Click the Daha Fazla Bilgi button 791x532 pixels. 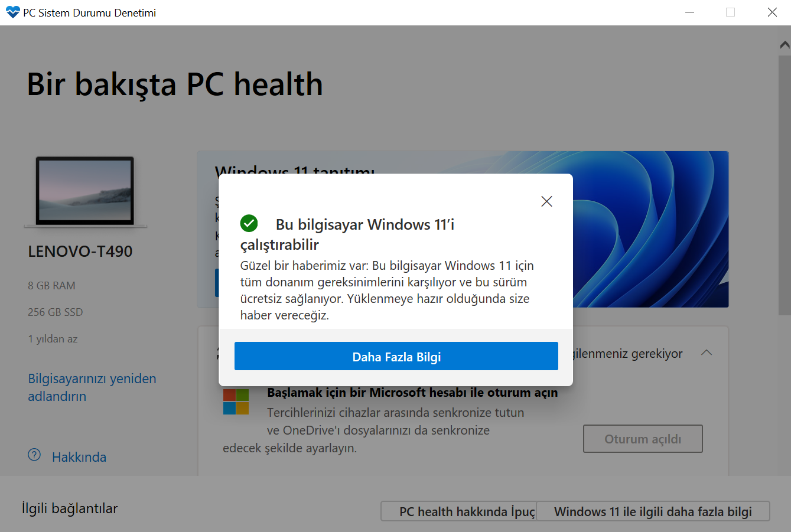coord(396,356)
